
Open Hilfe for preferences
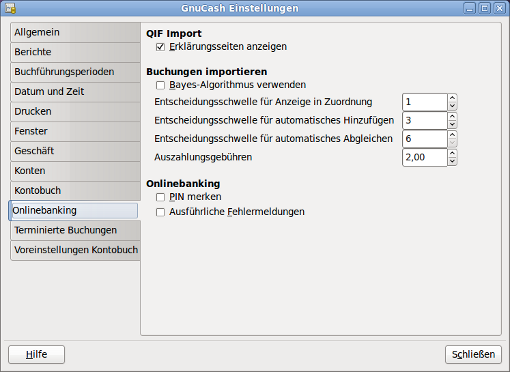point(36,354)
